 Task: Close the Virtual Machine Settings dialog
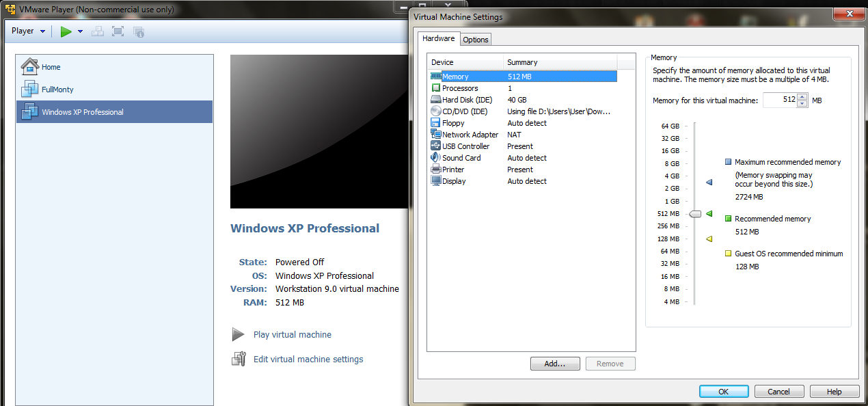847,14
